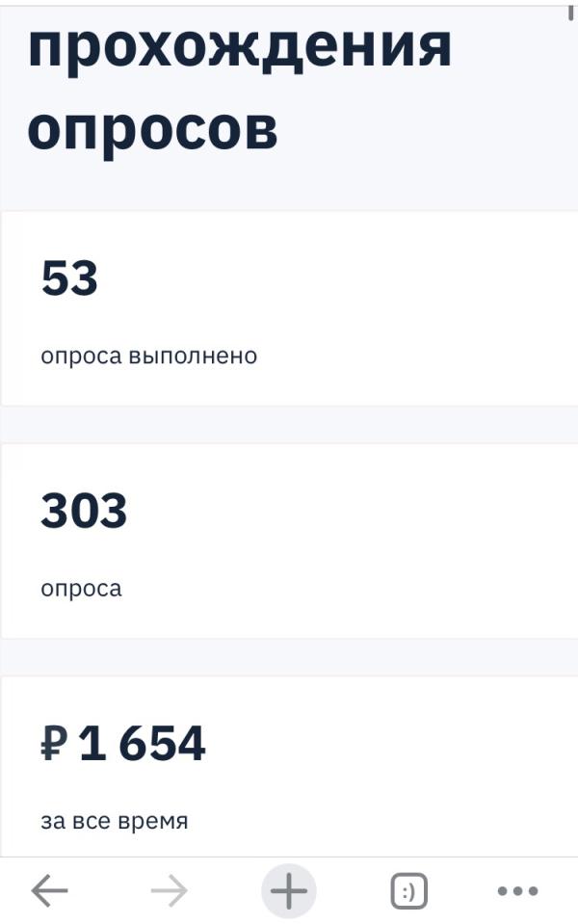
Task: Tap the 'опроса' label under 303
Action: pos(81,589)
